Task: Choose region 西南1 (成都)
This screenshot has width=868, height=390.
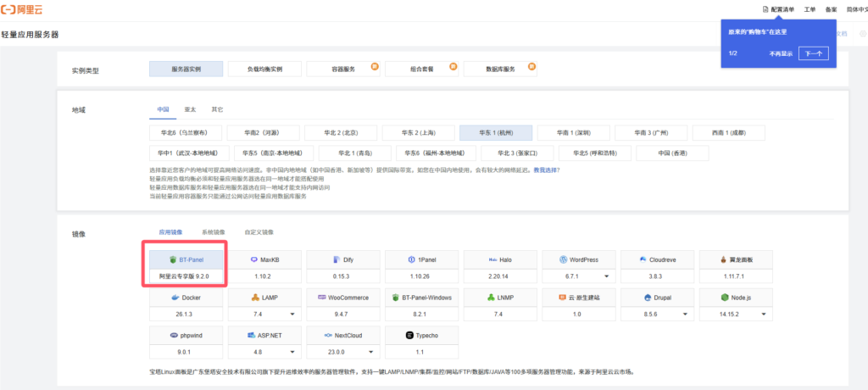Action: (728, 133)
